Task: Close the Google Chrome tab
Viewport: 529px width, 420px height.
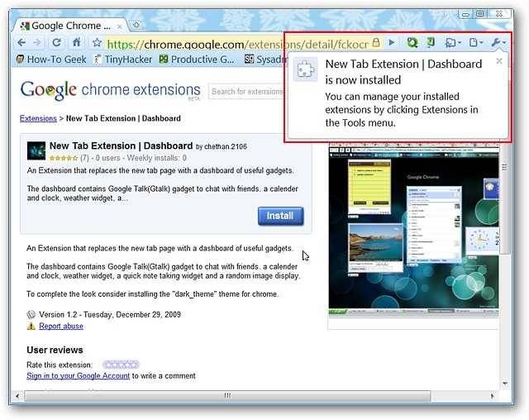Action: pyautogui.click(x=119, y=26)
